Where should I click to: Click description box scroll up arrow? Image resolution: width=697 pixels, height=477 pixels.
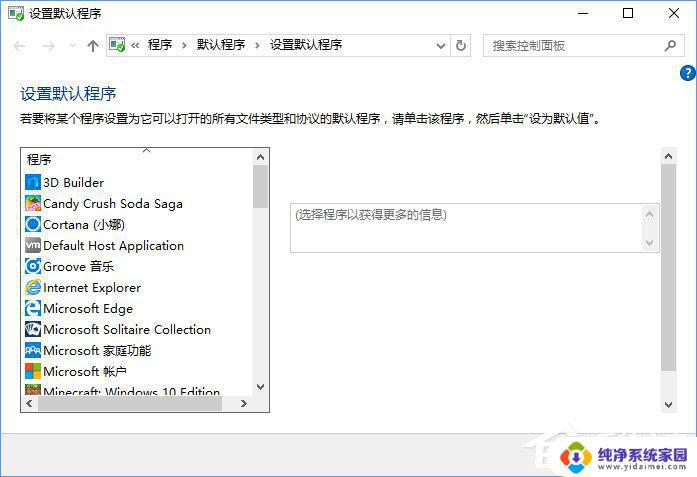[x=649, y=215]
